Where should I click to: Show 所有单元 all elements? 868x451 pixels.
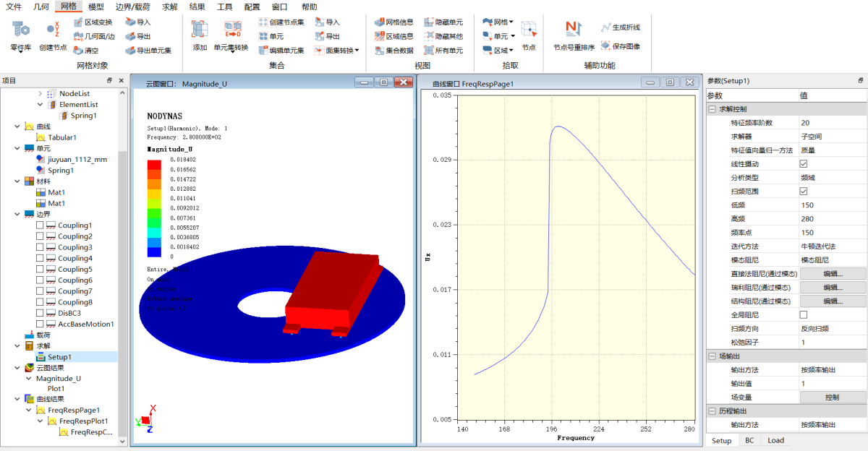pos(443,51)
